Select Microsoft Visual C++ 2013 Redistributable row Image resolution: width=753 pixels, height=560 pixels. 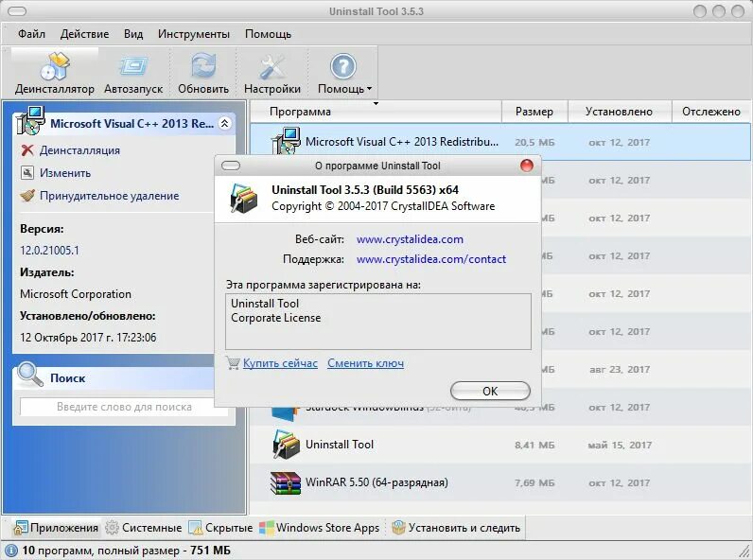tap(500, 142)
